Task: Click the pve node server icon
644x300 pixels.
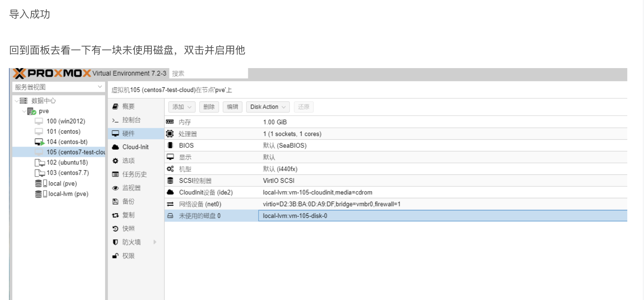Action: coord(31,111)
